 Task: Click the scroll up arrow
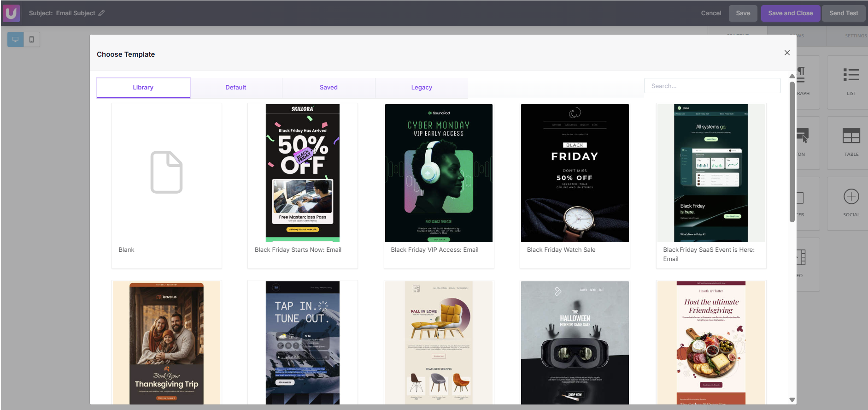click(x=792, y=76)
